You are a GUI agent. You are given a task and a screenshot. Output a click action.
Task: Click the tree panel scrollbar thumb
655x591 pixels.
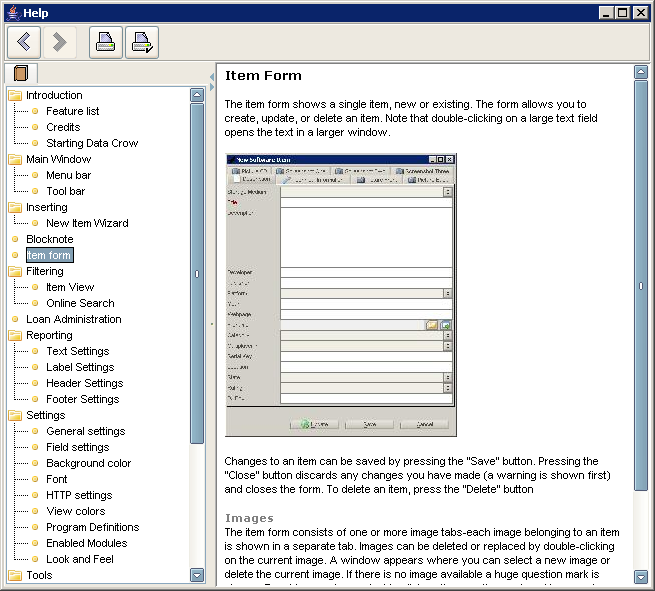[197, 274]
